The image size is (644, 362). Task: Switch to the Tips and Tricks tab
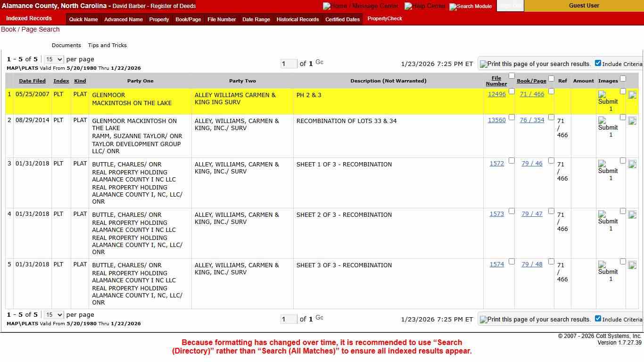(107, 45)
